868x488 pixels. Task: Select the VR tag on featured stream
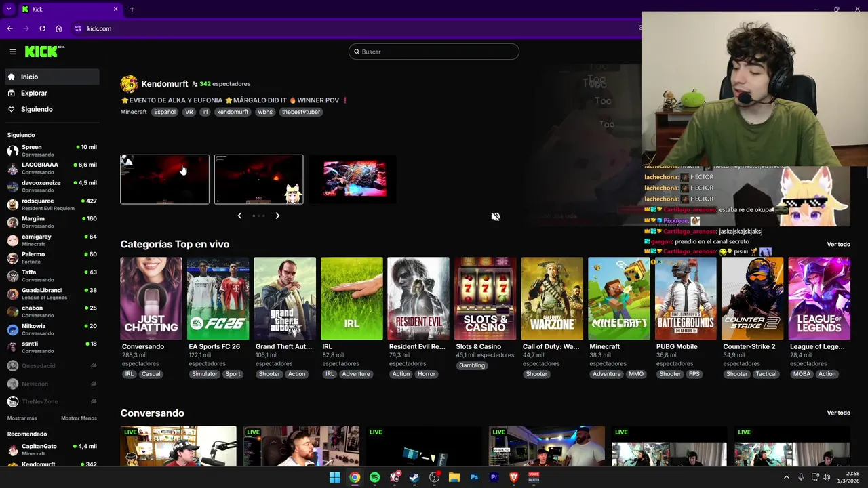tap(189, 112)
